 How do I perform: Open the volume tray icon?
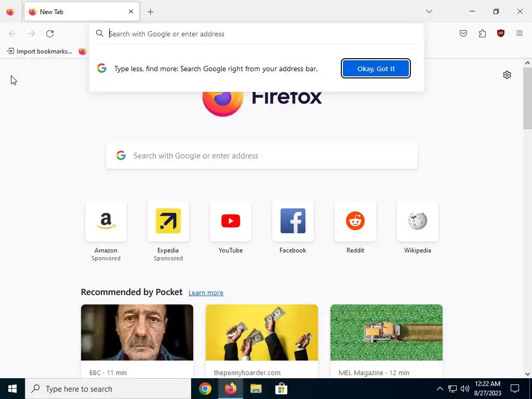(x=465, y=389)
